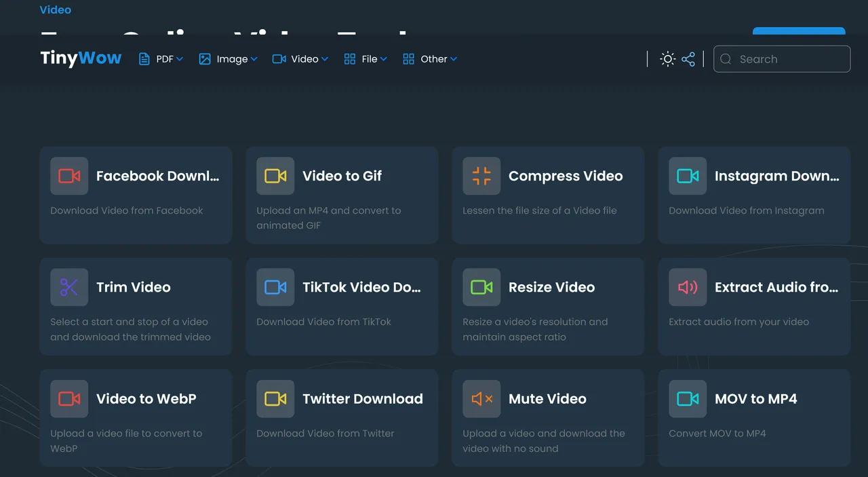Click 'Upload an MP4 and convert to animated GIF'
Screen dimensions: 868x477
[x=329, y=218]
